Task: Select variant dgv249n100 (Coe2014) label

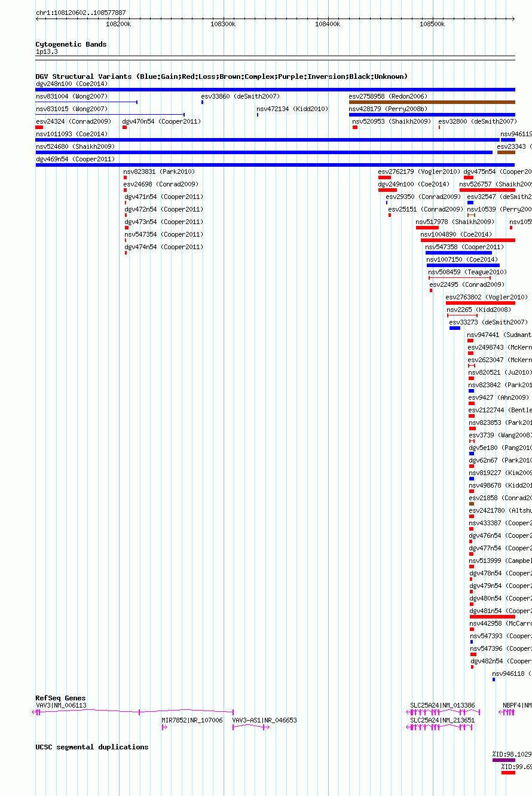Action: [x=414, y=184]
